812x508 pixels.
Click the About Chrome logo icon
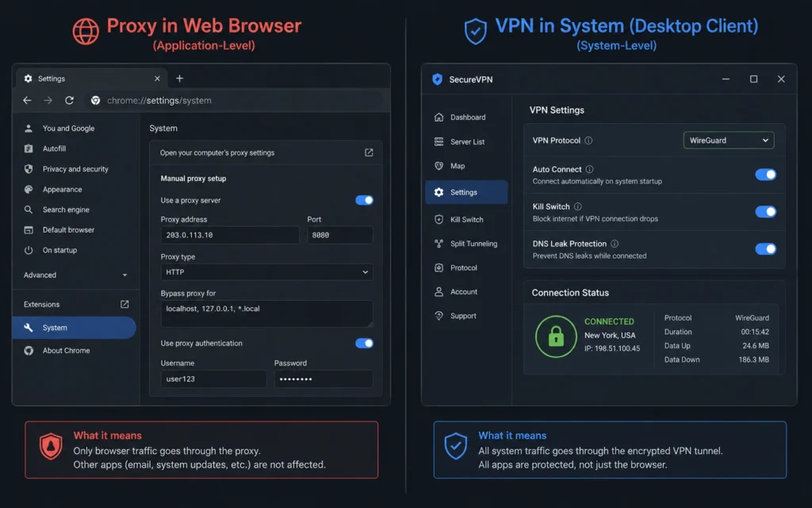pyautogui.click(x=29, y=350)
